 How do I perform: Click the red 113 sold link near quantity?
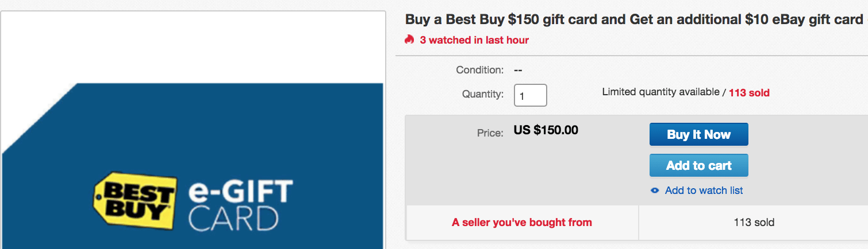(x=749, y=92)
